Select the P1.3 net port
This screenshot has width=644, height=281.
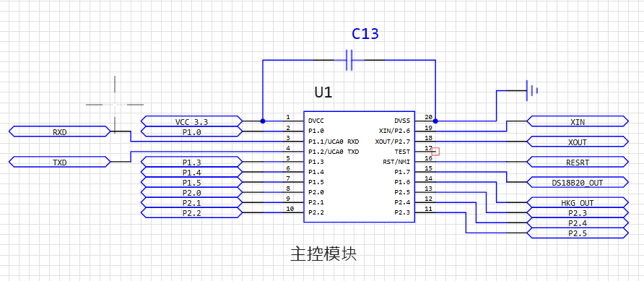coord(192,162)
